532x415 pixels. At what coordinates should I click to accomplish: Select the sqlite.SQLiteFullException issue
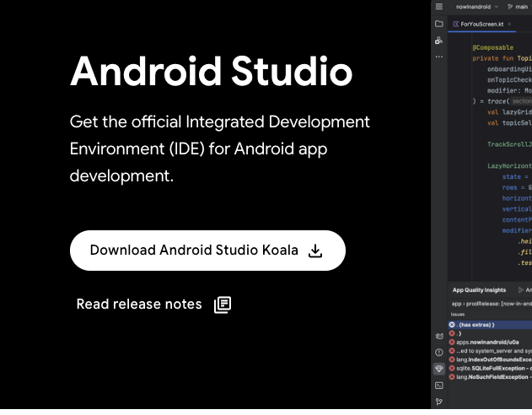(x=490, y=368)
